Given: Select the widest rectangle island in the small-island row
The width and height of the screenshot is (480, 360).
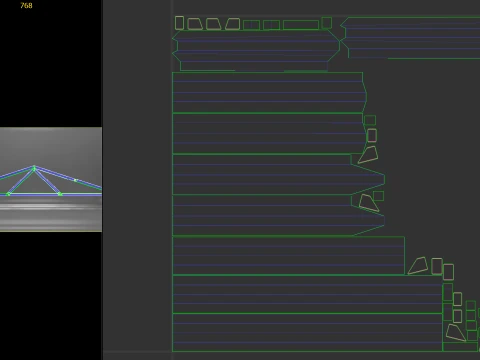Looking at the screenshot, I should (x=301, y=25).
